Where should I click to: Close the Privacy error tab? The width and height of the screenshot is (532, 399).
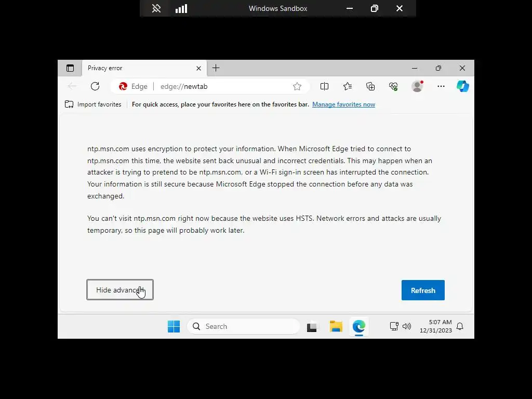point(198,68)
